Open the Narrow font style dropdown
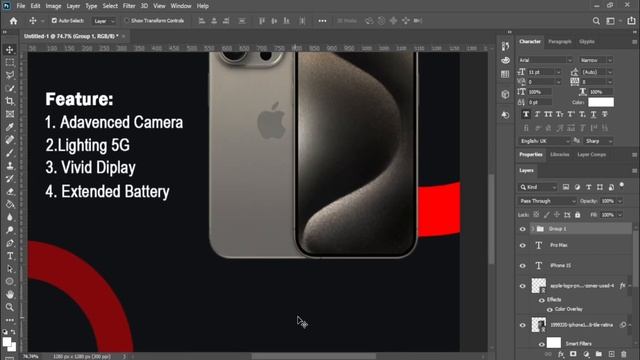This screenshot has width=640, height=360. [x=596, y=60]
